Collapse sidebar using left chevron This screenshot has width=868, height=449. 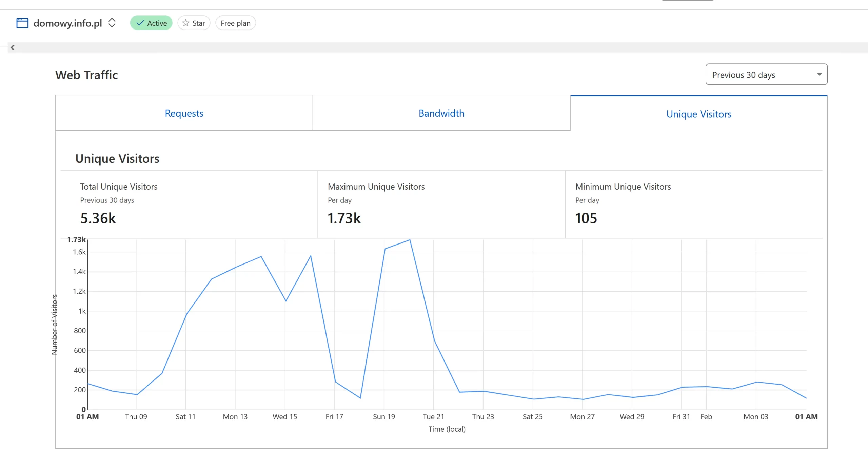pos(13,47)
